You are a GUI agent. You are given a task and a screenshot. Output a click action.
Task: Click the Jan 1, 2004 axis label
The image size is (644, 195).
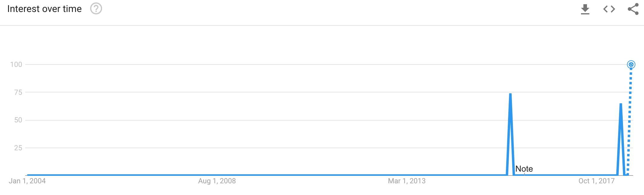coord(27,181)
